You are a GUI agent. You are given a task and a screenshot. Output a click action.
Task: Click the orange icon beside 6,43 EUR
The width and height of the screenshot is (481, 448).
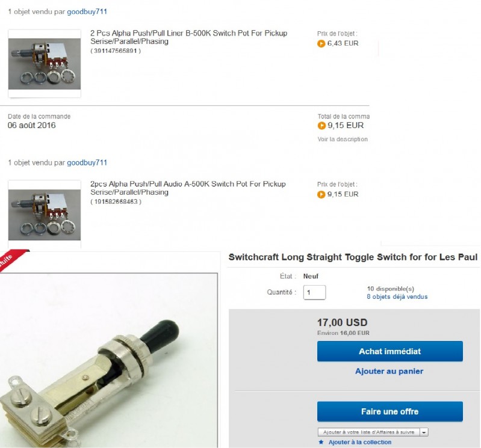(321, 43)
